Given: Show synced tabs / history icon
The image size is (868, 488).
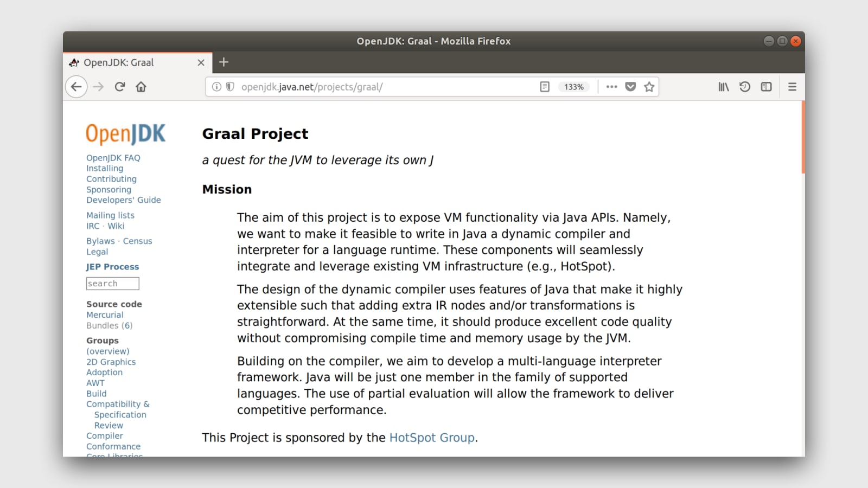Looking at the screenshot, I should point(745,87).
